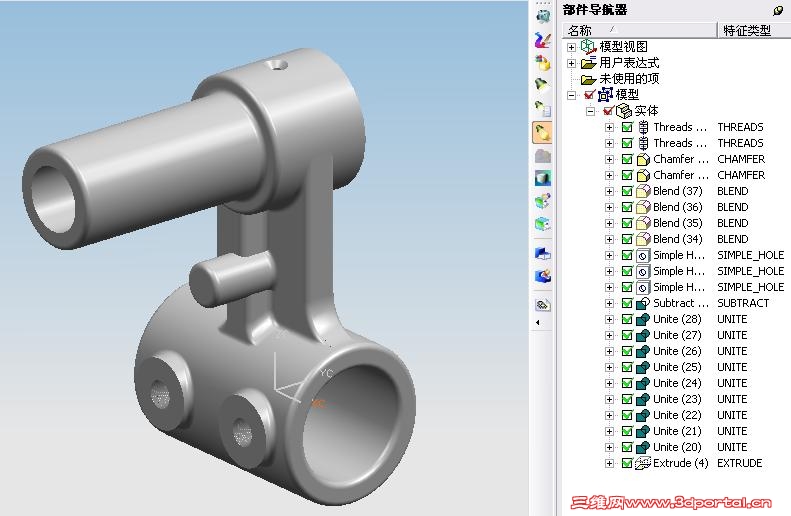The image size is (791, 516).
Task: Click the colored blocks with yellow cube icon
Action: pos(543,63)
